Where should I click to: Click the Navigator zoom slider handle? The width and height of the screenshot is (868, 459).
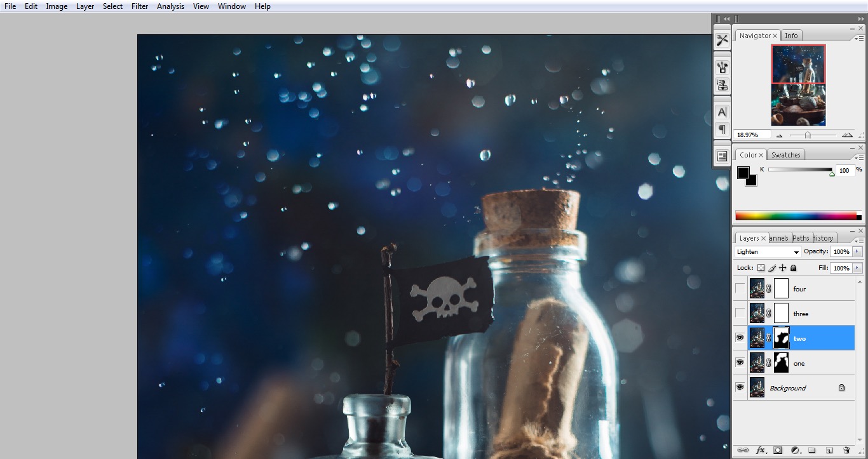pos(808,135)
